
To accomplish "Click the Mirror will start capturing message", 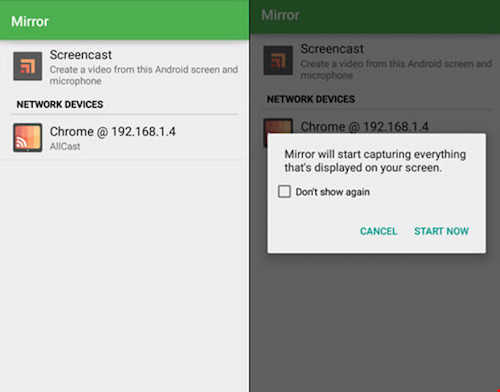I will point(375,161).
